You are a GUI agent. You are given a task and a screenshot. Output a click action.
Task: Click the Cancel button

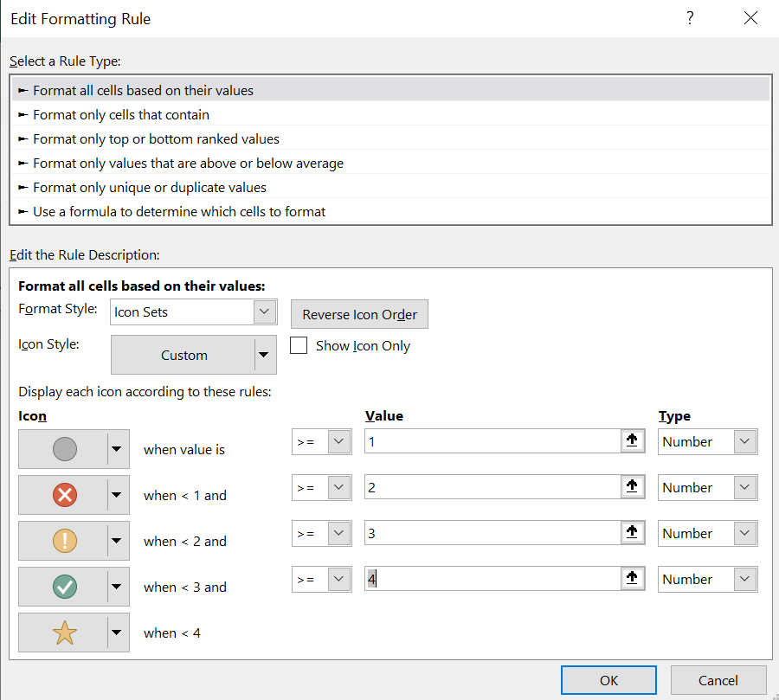(x=718, y=680)
